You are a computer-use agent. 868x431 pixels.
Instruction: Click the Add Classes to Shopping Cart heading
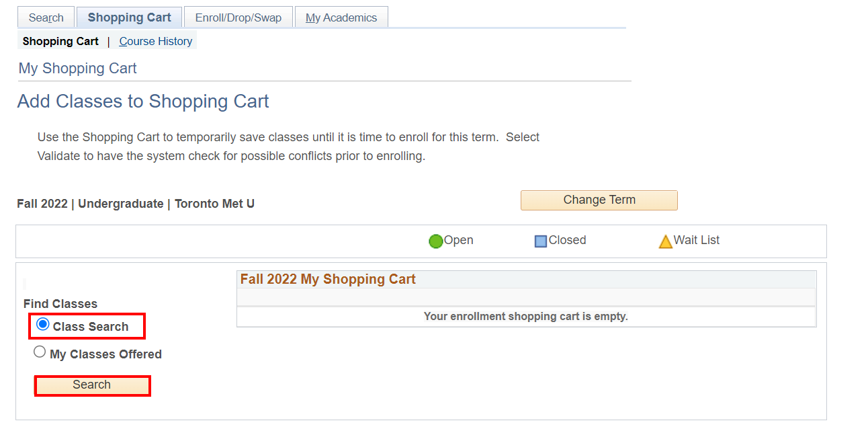[142, 102]
